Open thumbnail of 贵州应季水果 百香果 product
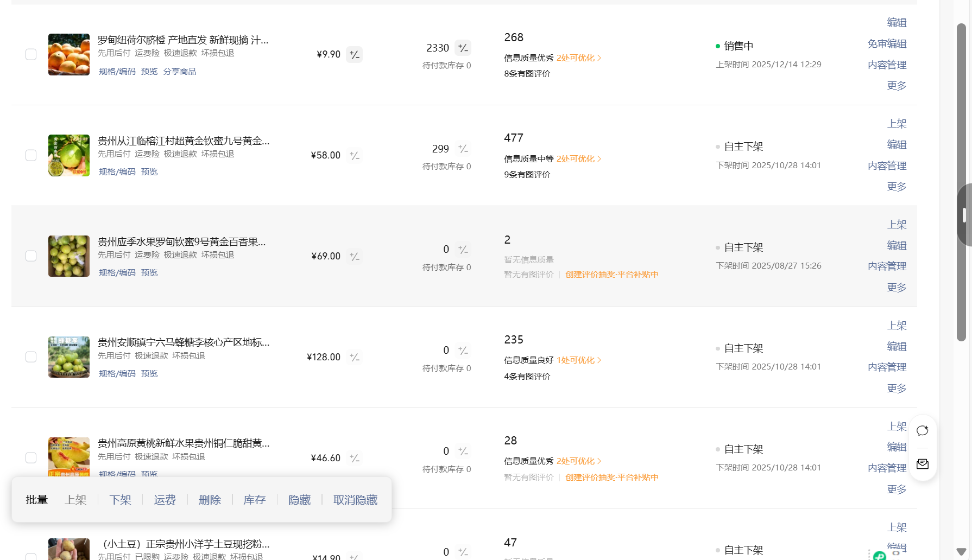This screenshot has width=972, height=560. click(69, 256)
